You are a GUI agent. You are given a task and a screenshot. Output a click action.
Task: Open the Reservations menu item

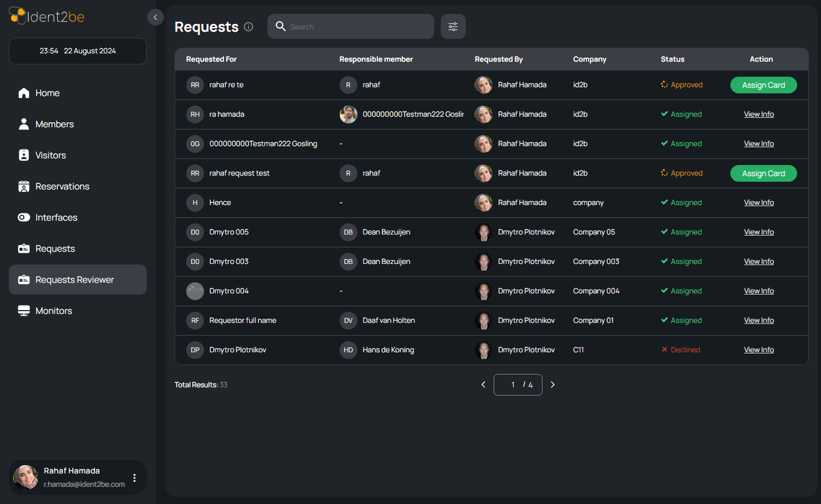coord(78,186)
